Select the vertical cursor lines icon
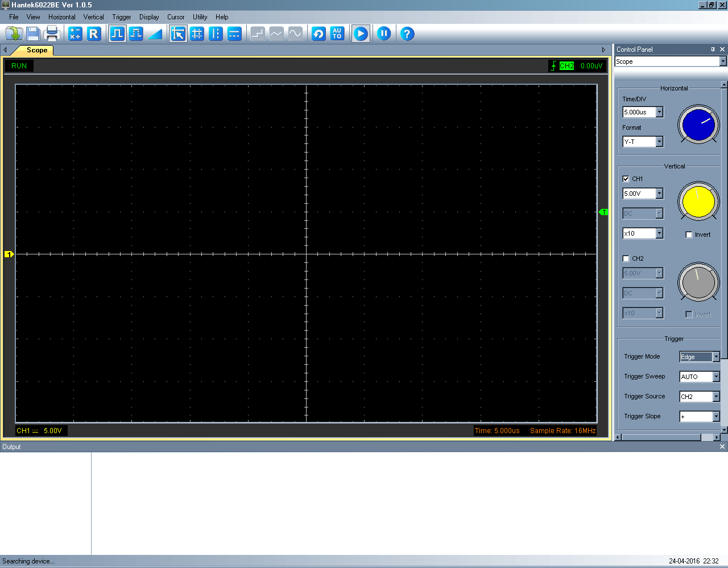The height and width of the screenshot is (568, 728). 216,34
